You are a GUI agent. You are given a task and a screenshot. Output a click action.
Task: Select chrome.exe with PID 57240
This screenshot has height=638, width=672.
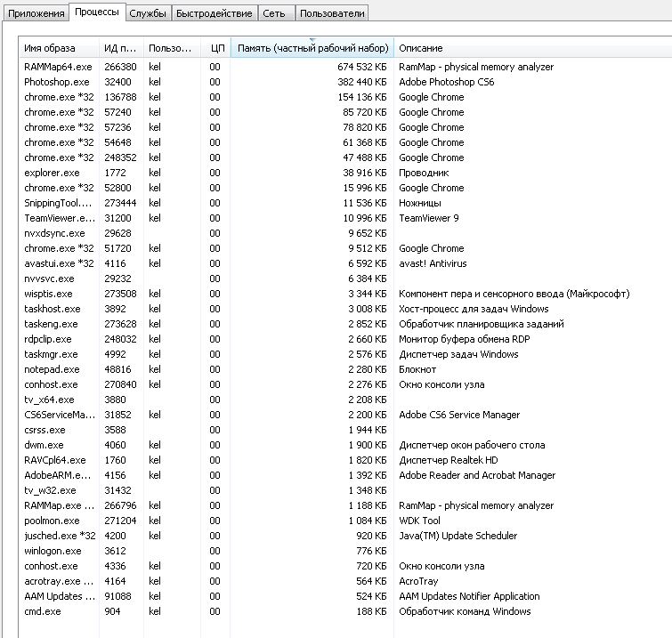click(345, 112)
